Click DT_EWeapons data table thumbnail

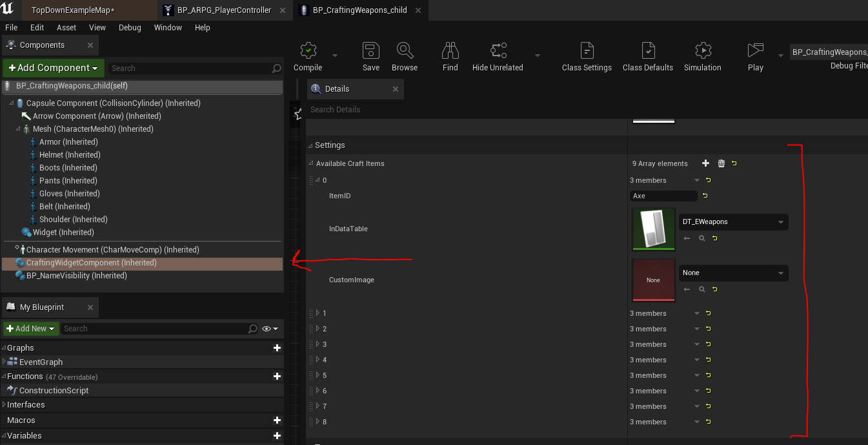(654, 229)
